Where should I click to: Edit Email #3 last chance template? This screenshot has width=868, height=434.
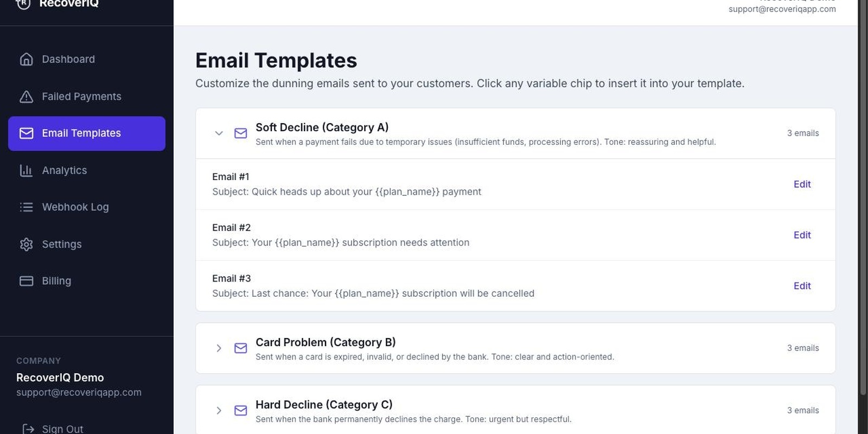802,286
